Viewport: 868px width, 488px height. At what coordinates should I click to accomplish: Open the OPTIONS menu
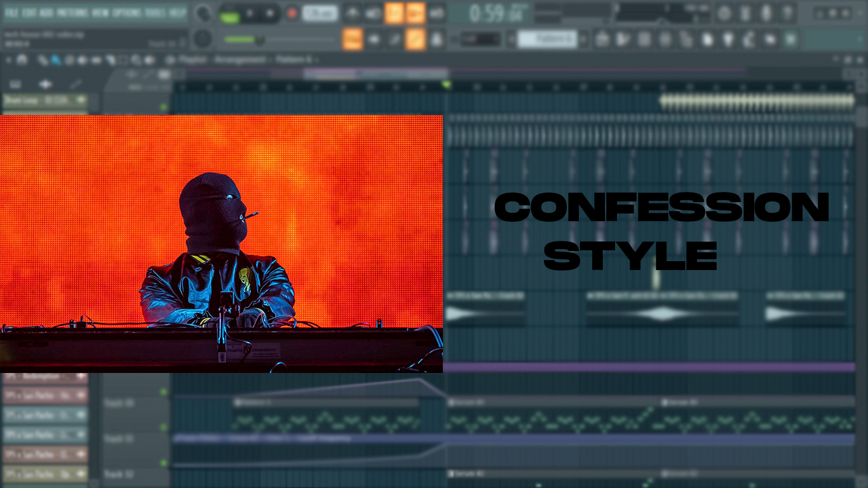(126, 13)
